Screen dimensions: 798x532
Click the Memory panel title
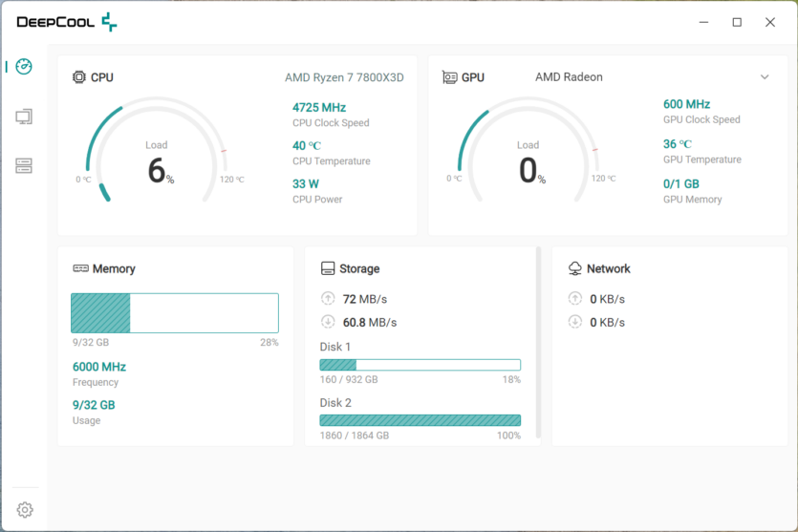(114, 268)
